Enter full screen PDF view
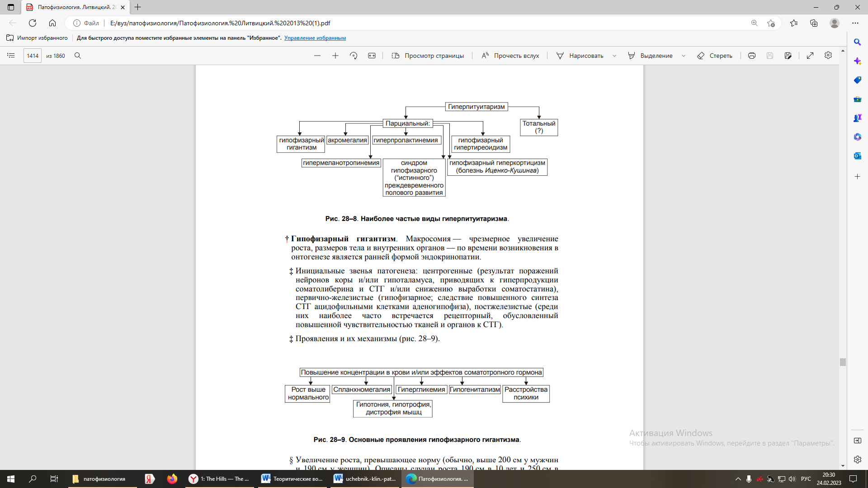Image resolution: width=868 pixels, height=488 pixels. (810, 56)
